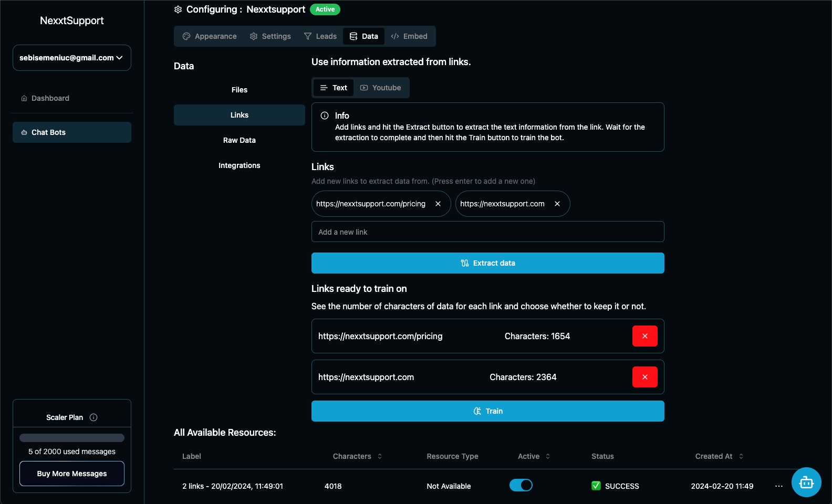This screenshot has height=504, width=832.
Task: Click 'https://nexxtsupport.com/pricing' ready-to-train row text
Action: point(380,336)
